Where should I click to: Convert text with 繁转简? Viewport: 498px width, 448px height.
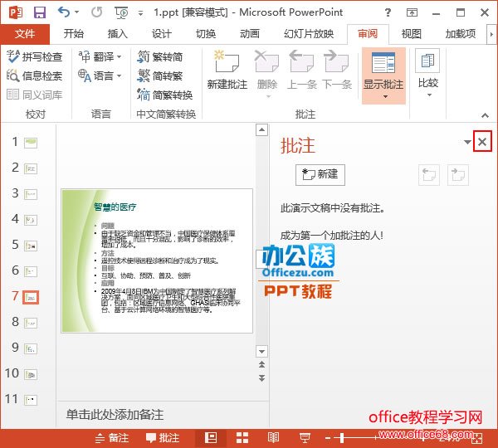click(x=160, y=57)
